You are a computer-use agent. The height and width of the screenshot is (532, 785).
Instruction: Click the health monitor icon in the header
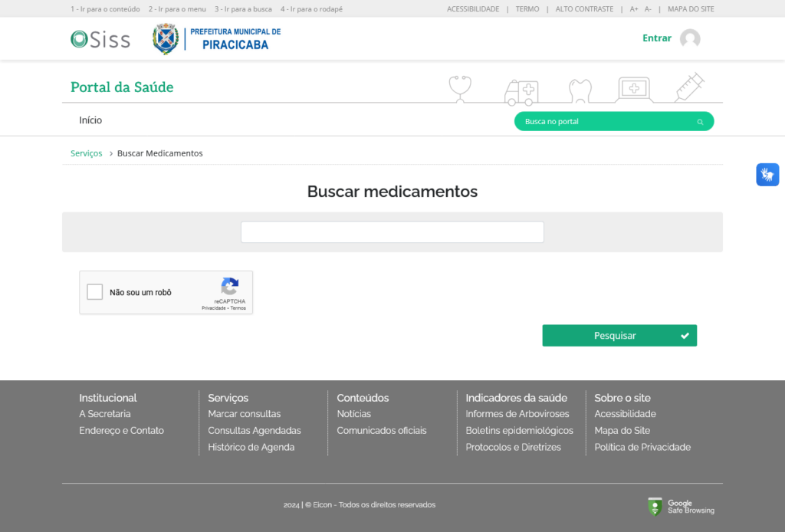(634, 88)
